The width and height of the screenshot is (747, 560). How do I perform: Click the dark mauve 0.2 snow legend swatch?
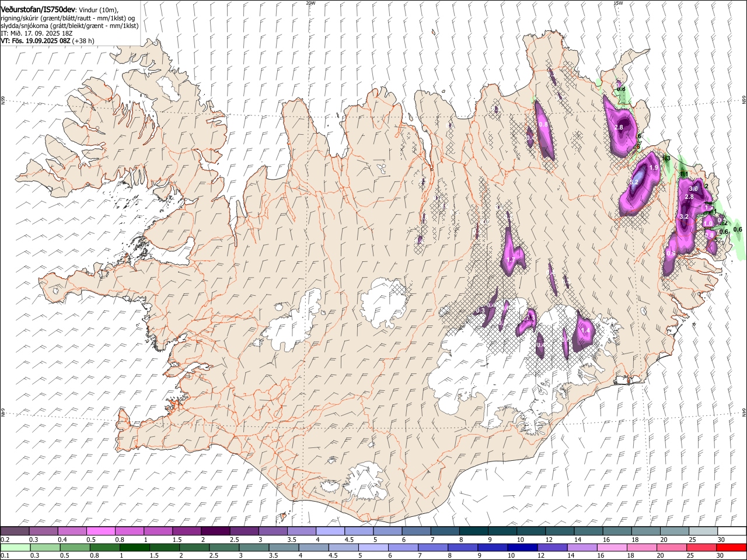15,531
